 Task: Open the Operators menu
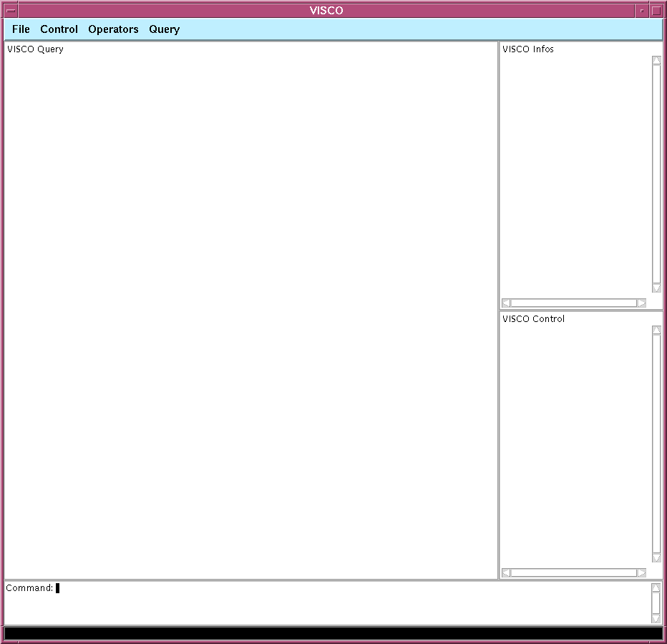pos(113,29)
